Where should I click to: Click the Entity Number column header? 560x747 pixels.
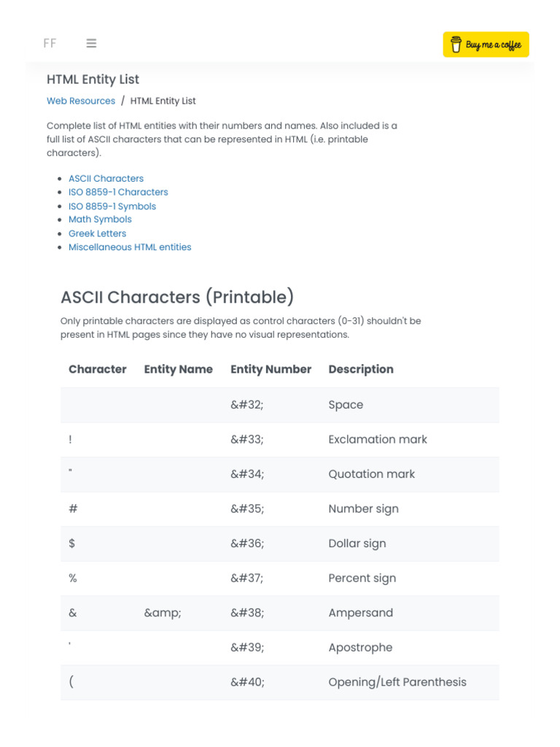coord(271,369)
